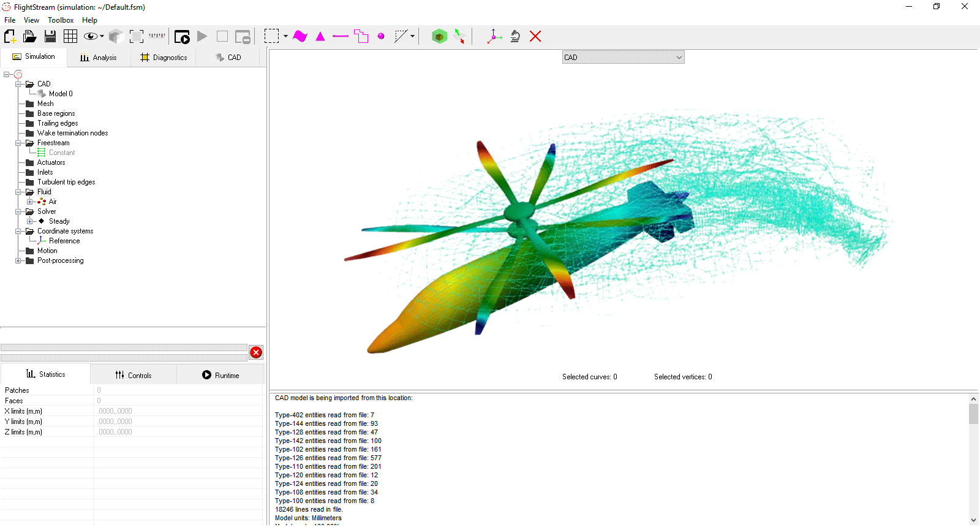Expand the Air tree node

(x=30, y=202)
